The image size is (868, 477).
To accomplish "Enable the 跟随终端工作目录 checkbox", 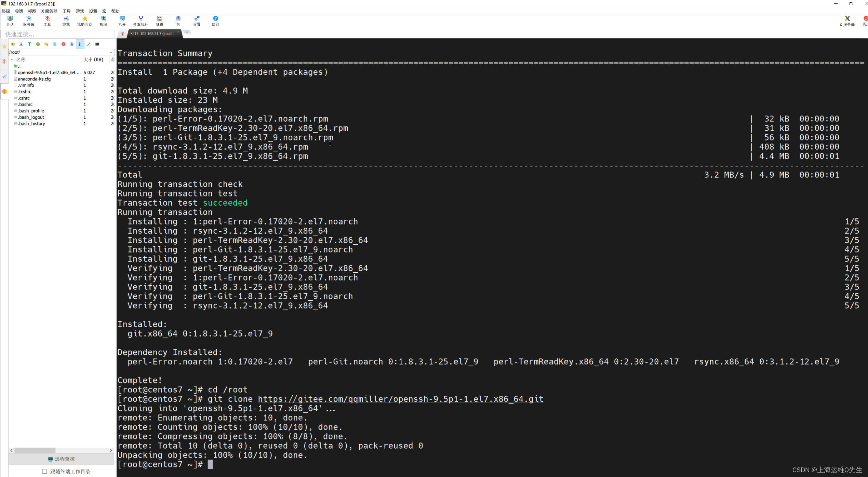I will (45, 471).
